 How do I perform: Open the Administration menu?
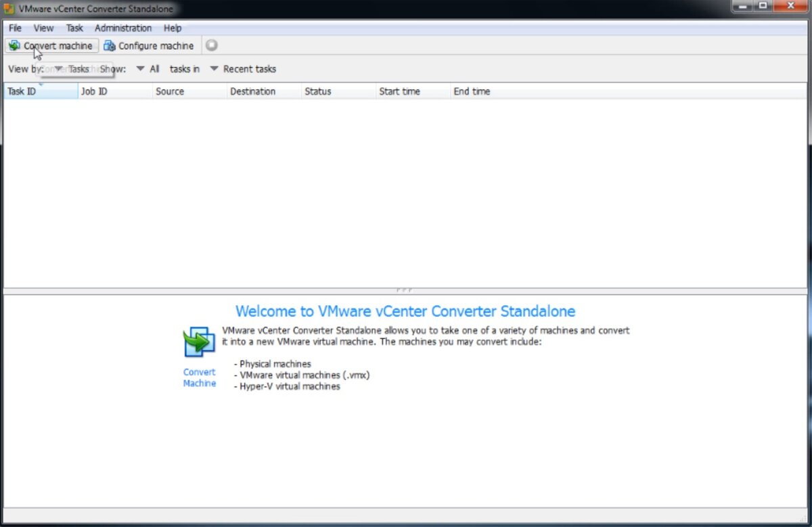tap(123, 28)
